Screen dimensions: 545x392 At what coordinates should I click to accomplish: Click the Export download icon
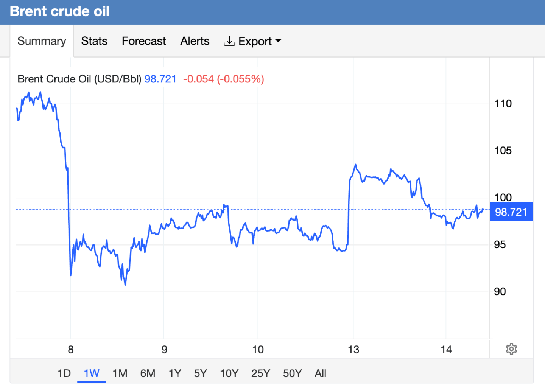tap(229, 41)
